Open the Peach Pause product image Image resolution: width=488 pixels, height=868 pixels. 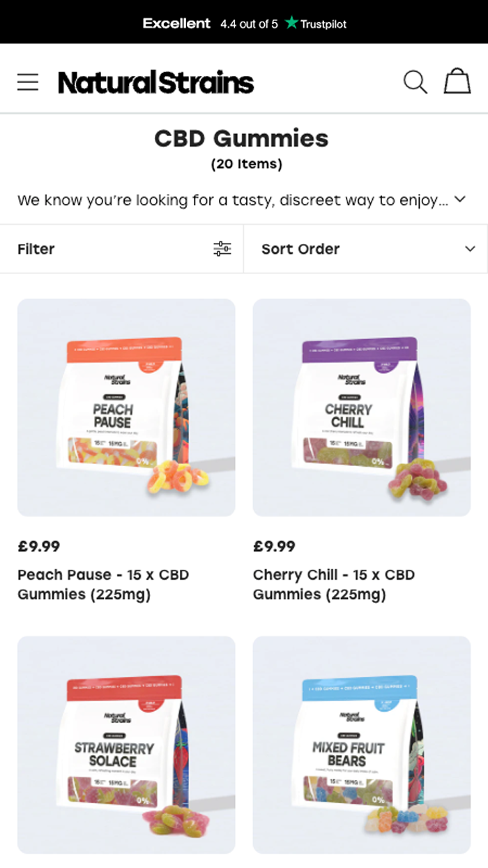click(x=126, y=407)
